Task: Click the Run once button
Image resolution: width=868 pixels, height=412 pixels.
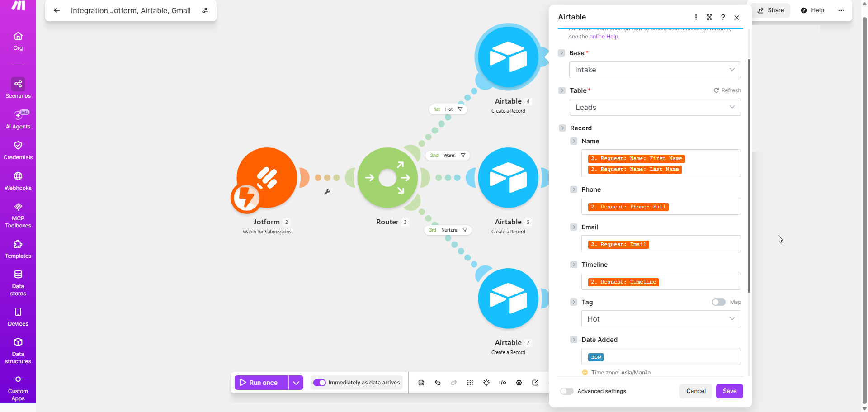Action: point(262,383)
